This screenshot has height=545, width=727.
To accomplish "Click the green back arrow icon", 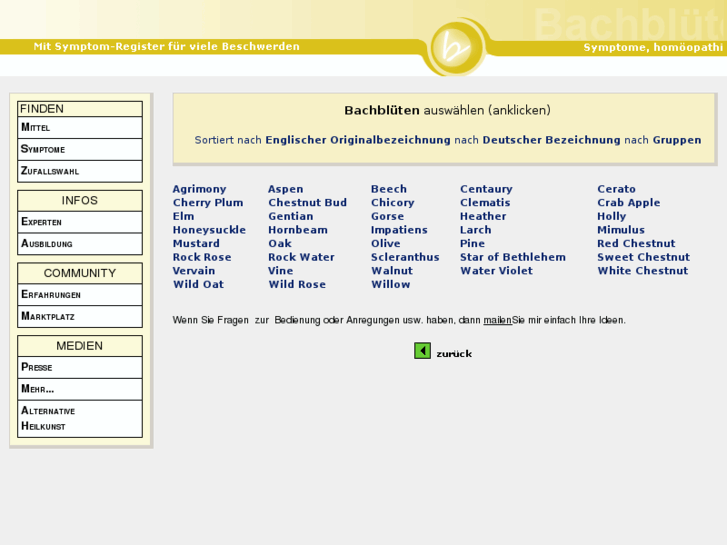I will click(422, 351).
